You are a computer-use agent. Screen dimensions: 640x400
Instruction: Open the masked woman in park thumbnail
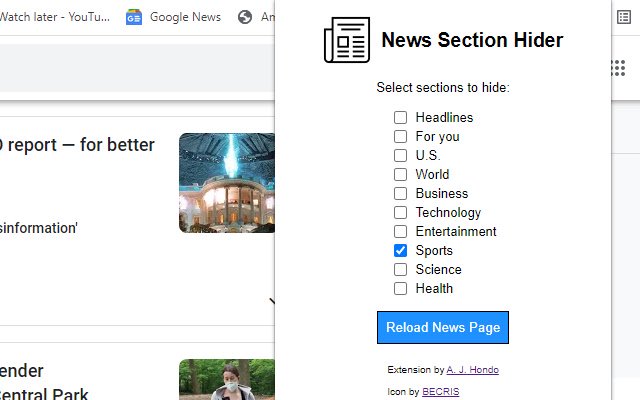tap(227, 380)
